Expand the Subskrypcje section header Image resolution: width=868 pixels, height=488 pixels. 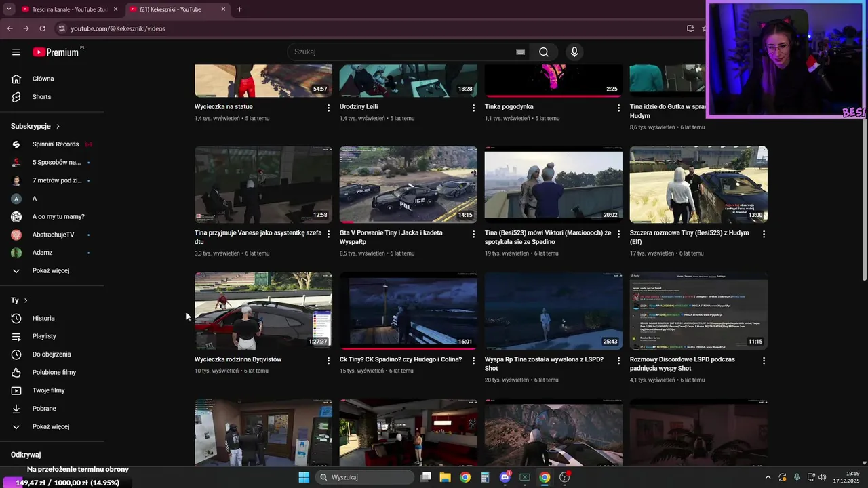[x=35, y=127]
